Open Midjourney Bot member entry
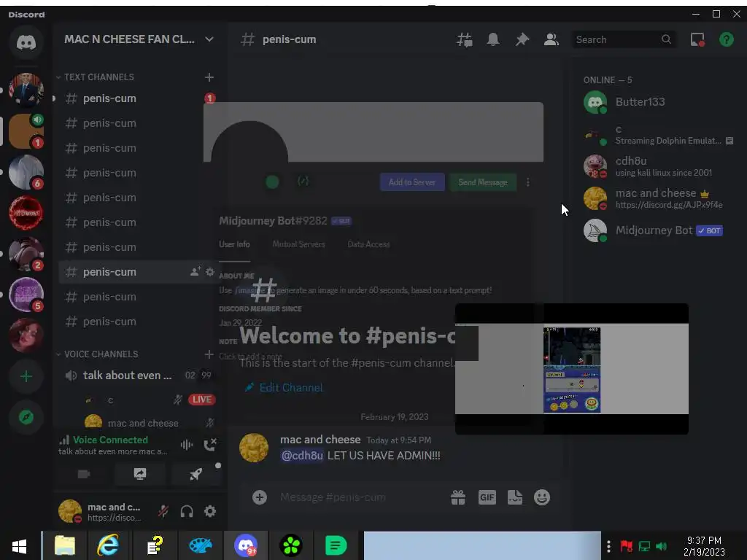 (x=657, y=230)
